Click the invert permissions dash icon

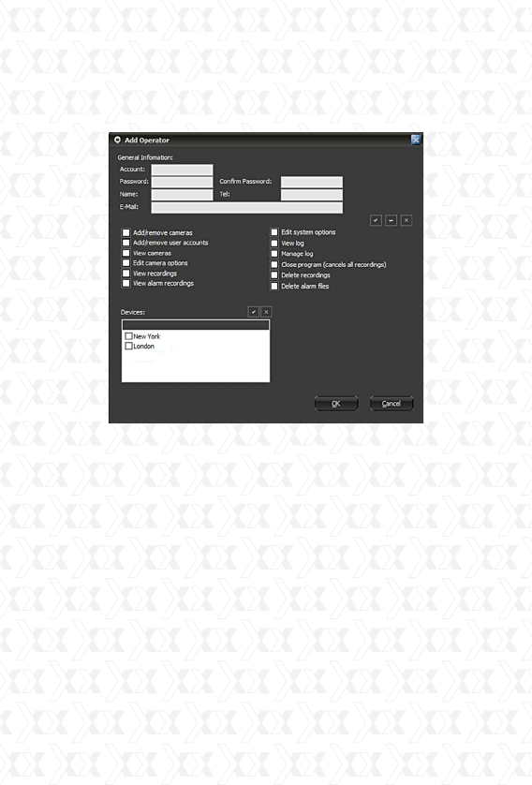pos(391,220)
